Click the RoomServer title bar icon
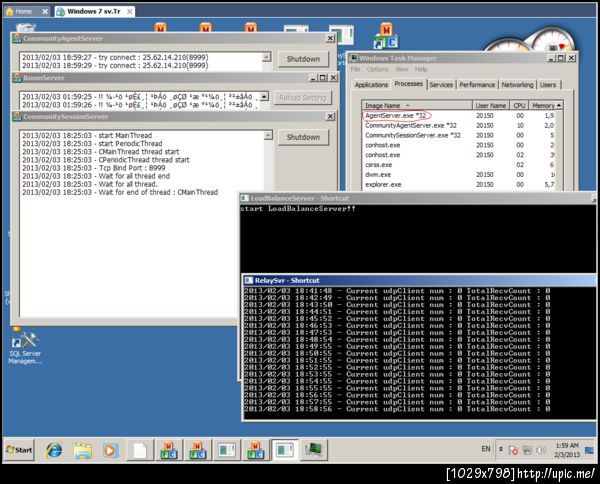Screen dimensions: 600x484 pos(17,78)
